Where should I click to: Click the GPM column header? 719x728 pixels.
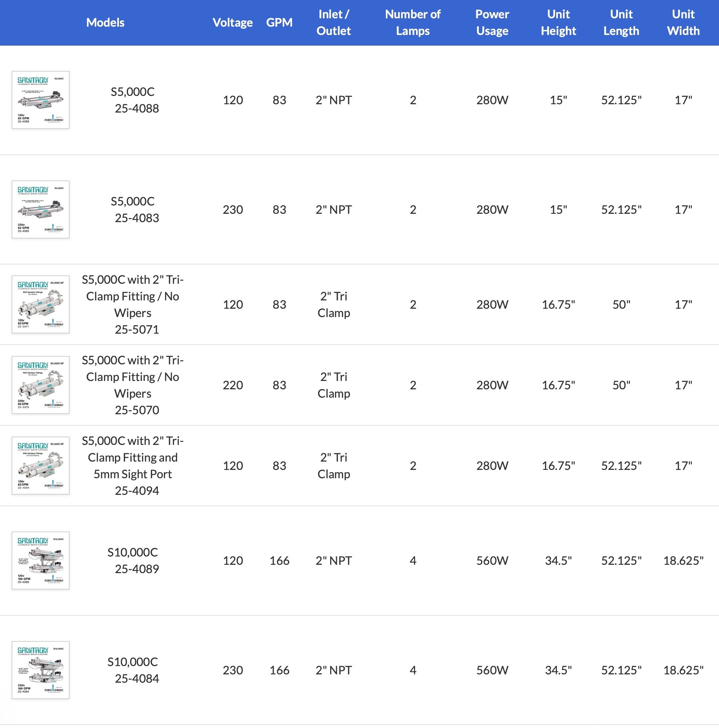(279, 23)
